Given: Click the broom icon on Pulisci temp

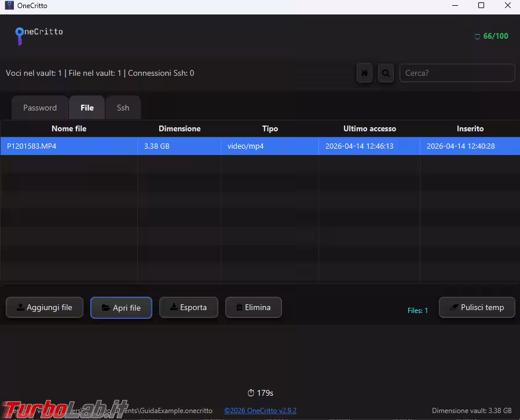Looking at the screenshot, I should point(455,307).
